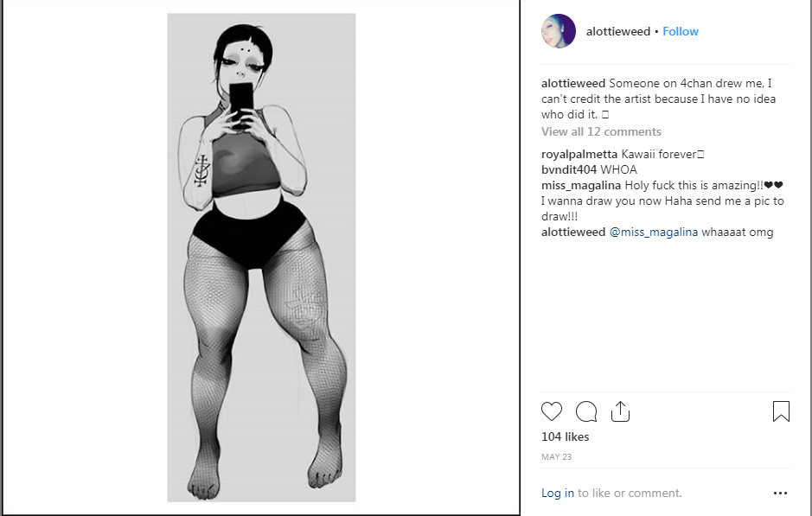Open alottieweed's username in the reply comment
812x516 pixels.
(x=573, y=232)
